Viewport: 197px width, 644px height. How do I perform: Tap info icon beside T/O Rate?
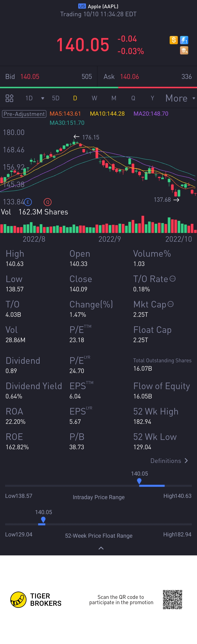pos(173,278)
